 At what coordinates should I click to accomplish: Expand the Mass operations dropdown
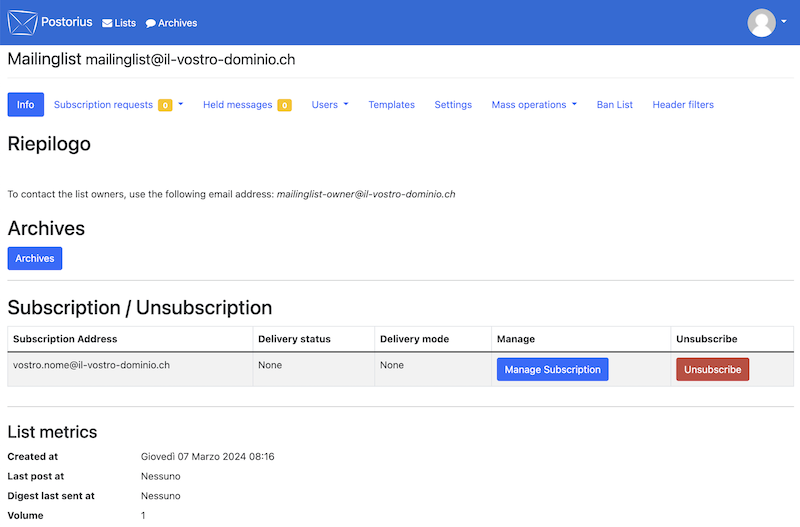point(534,105)
